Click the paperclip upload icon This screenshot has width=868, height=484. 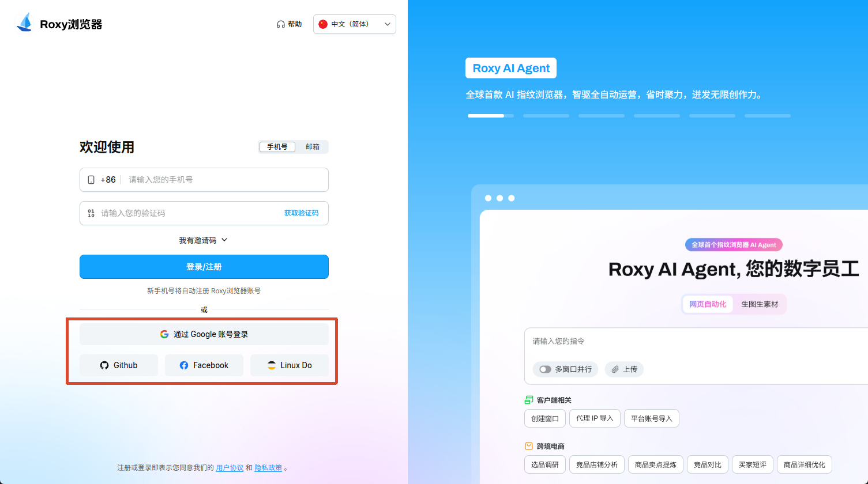coord(615,369)
